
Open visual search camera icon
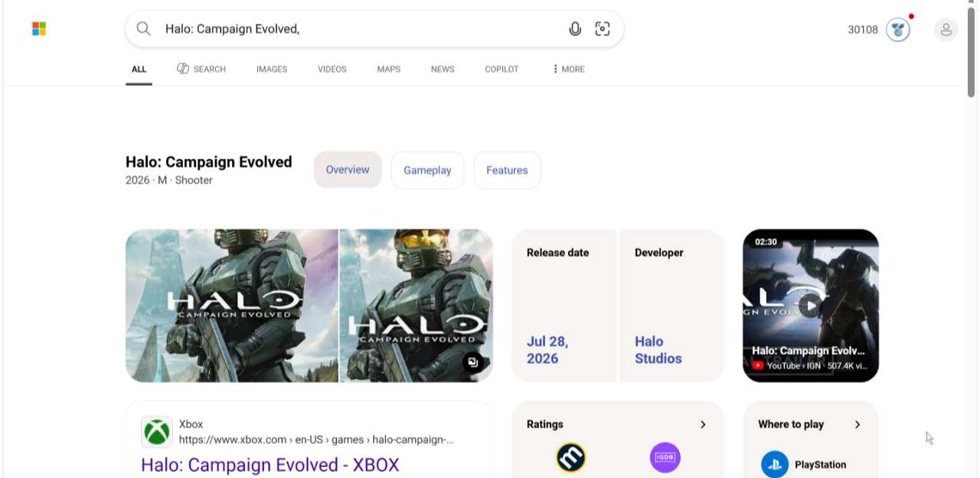603,29
